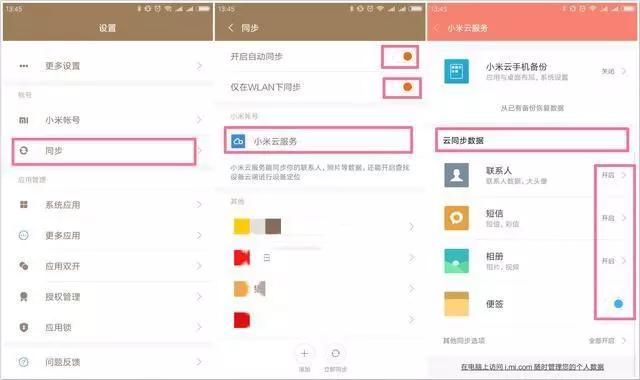Go back using arrow beside 同步 title

tap(231, 28)
